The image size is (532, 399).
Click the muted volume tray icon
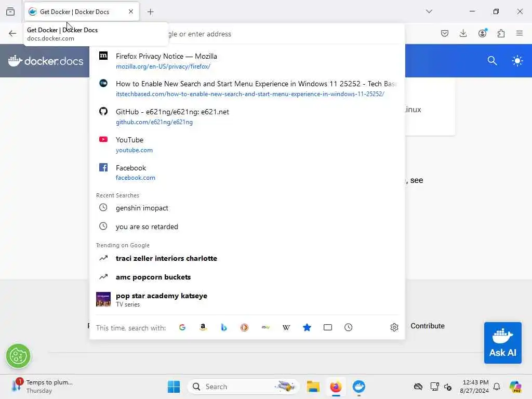pos(448,387)
